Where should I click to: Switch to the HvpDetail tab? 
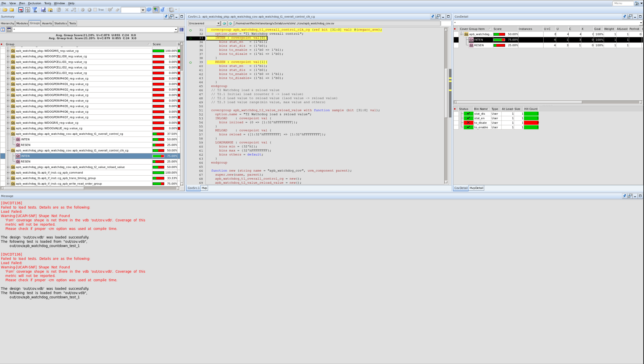pos(476,188)
